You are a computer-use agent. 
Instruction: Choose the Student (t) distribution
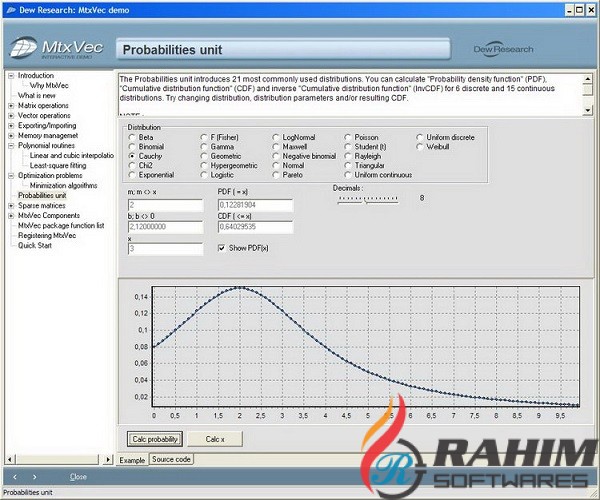click(x=366, y=147)
